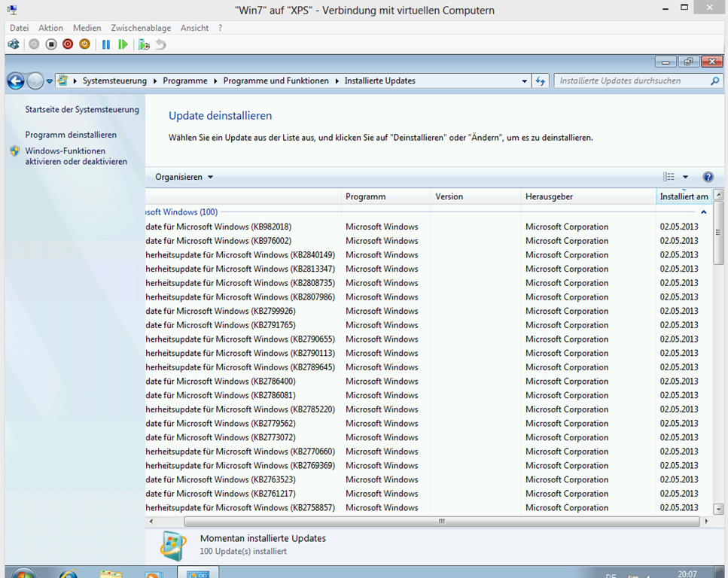Image resolution: width=728 pixels, height=578 pixels.
Task: Click the Control Panel icon in address bar
Action: [x=62, y=81]
